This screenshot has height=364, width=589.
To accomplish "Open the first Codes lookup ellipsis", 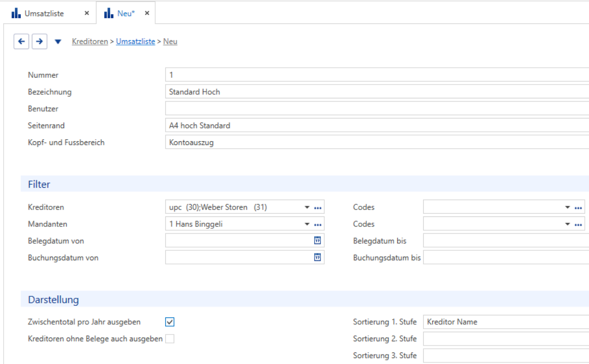I will tap(578, 207).
